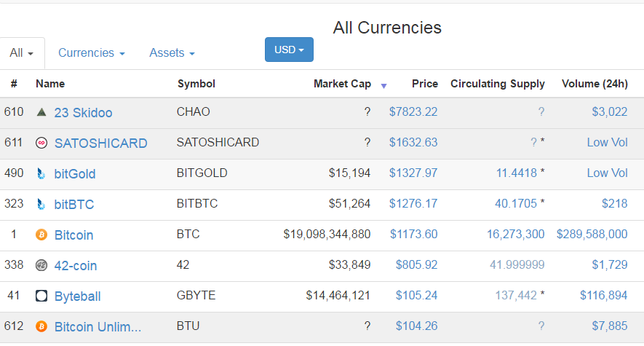644x346 pixels.
Task: Click the BTU symbol cell
Action: pos(188,326)
